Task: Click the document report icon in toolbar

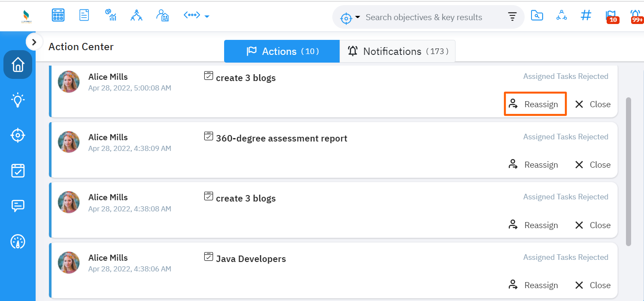Action: pos(84,15)
